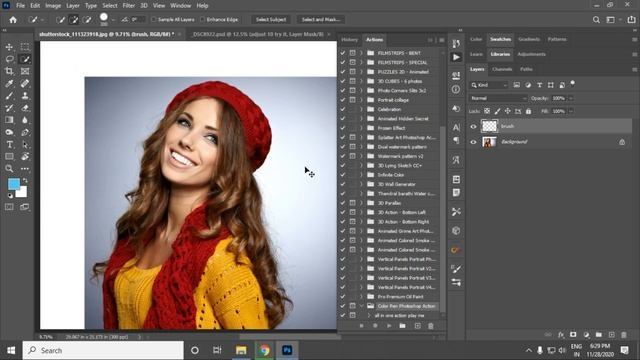Image resolution: width=640 pixels, height=360 pixels.
Task: Switch to the Gradients tab
Action: point(529,39)
